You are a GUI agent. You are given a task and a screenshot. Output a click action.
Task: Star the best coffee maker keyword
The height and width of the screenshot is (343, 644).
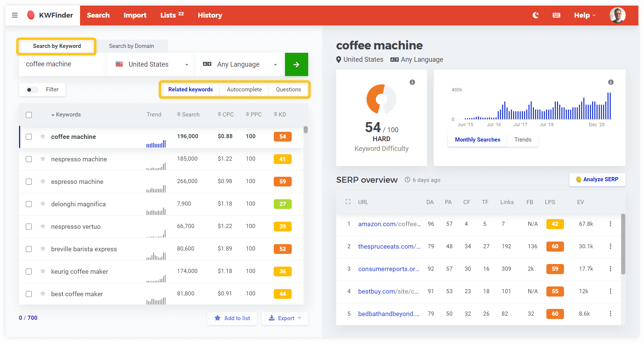click(x=43, y=294)
